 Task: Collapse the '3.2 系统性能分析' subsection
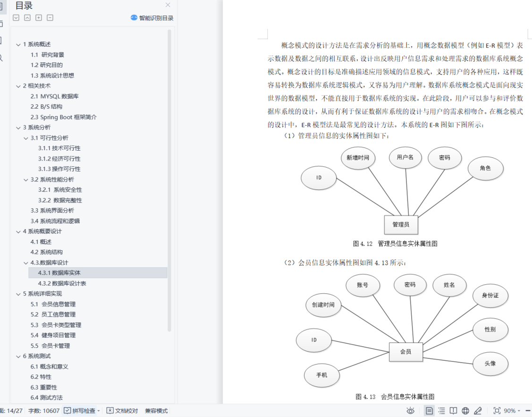(x=26, y=180)
